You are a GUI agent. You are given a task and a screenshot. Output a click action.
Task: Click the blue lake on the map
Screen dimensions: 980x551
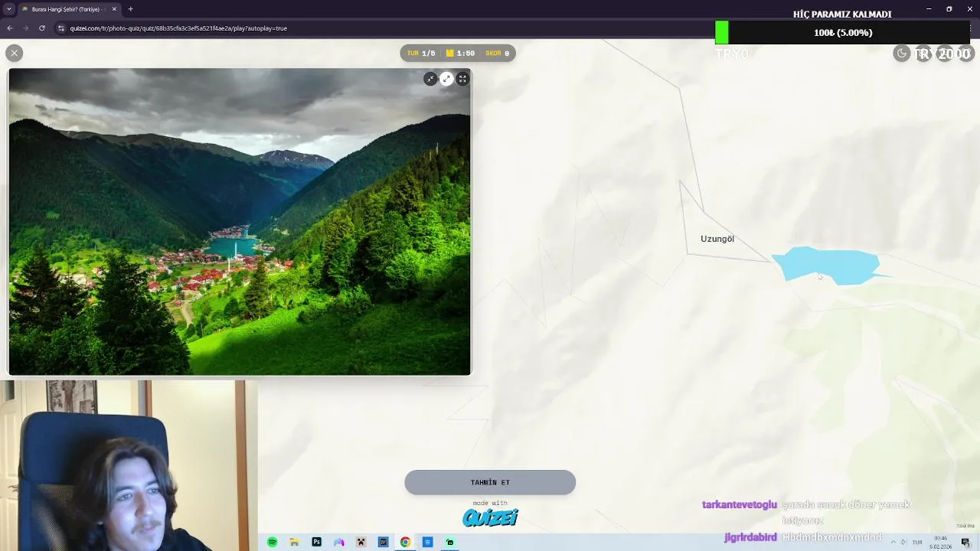coord(828,265)
